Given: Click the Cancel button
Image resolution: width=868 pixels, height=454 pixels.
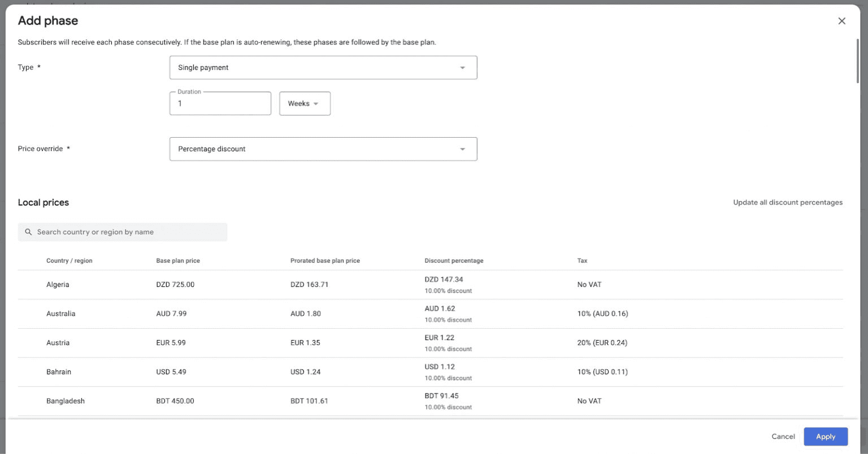Looking at the screenshot, I should (x=783, y=436).
